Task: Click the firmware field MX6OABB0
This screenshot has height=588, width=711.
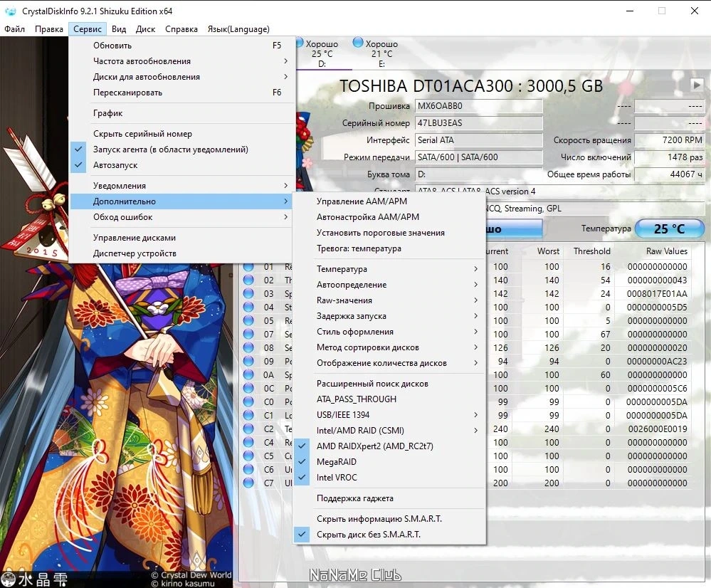Action: click(479, 106)
